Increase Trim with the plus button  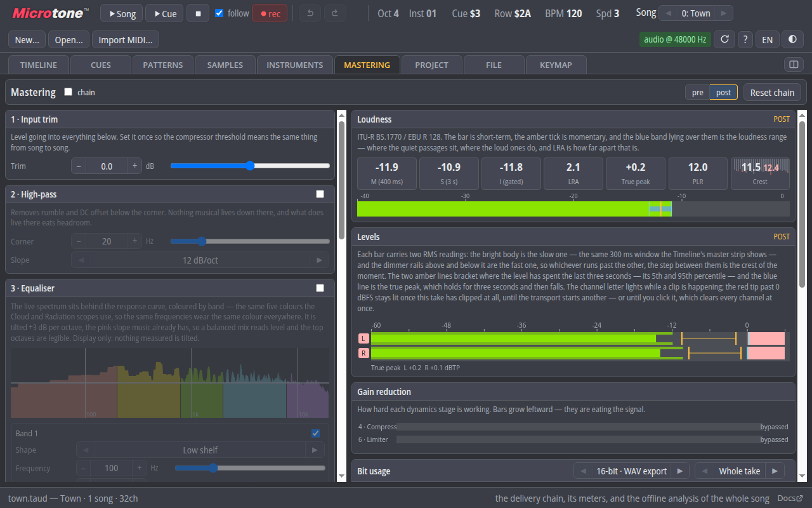tap(134, 166)
